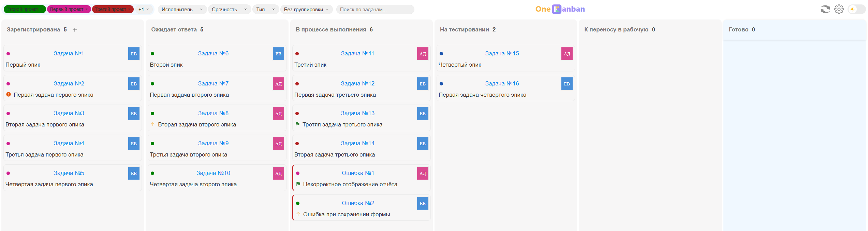Click the orange warning icon on Задача №2
The image size is (868, 231).
point(9,95)
